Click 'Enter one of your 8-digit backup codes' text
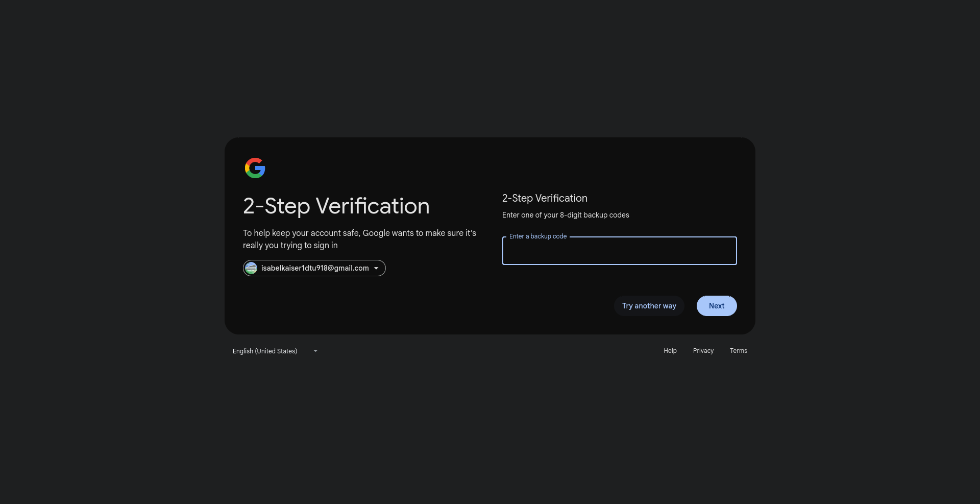 (565, 215)
